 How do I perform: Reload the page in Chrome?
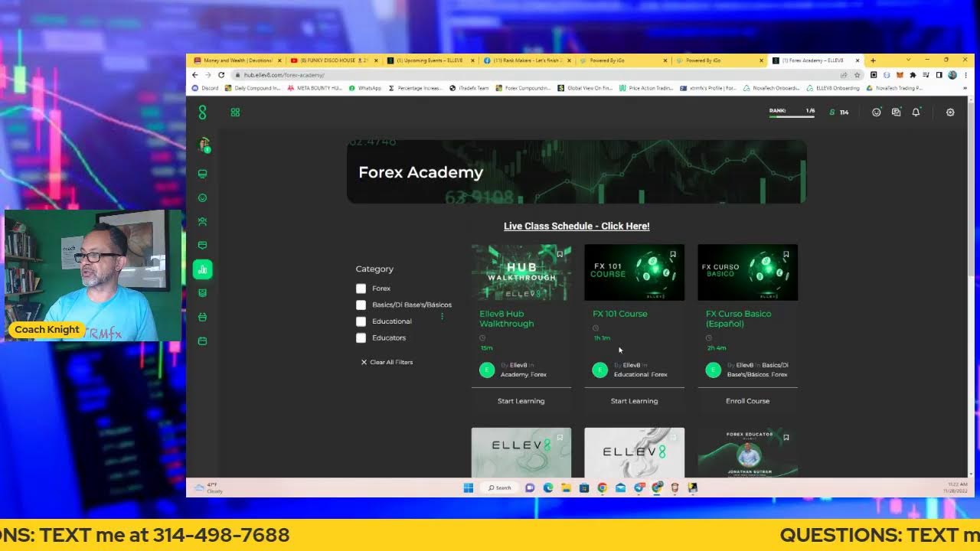(221, 75)
